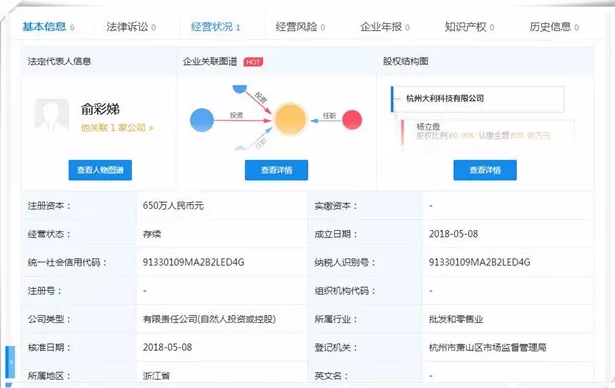Click the 纳税人识别号 value

pyautogui.click(x=479, y=262)
